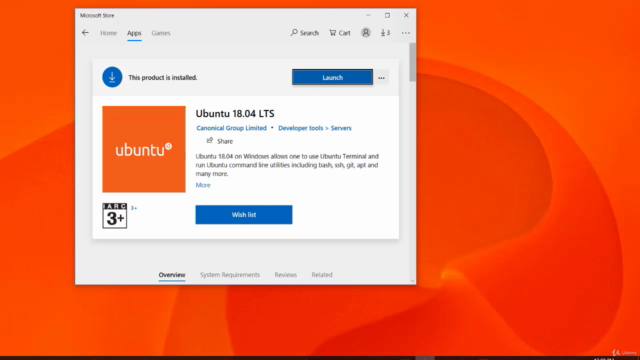Go back using the arrow icon
The width and height of the screenshot is (640, 360).
click(x=85, y=33)
